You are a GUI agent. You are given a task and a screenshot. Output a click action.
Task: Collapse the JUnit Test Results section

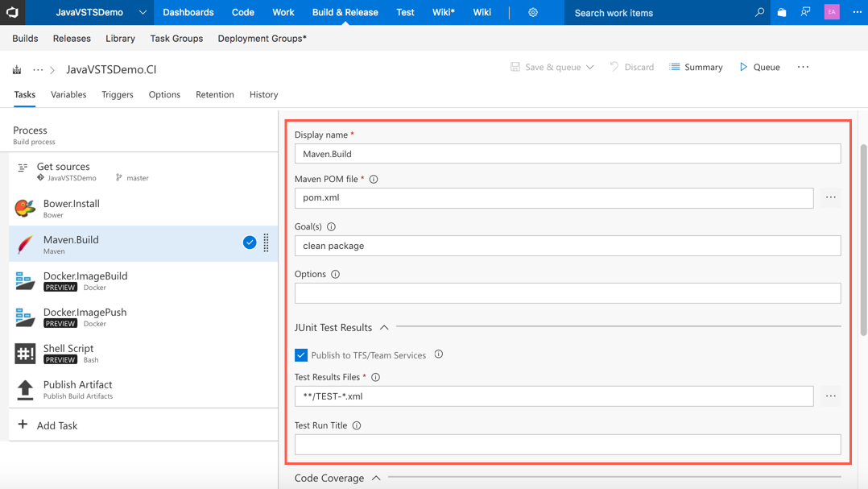[x=384, y=327]
